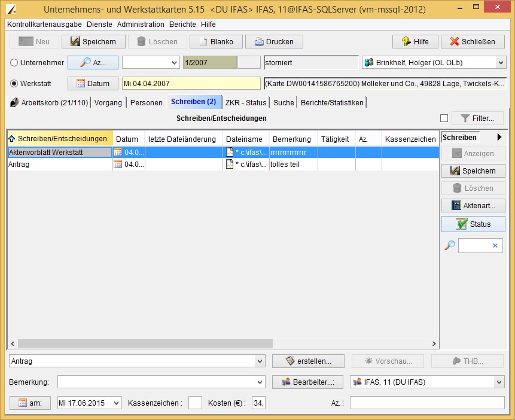This screenshot has width=515, height=420.
Task: Click the Löschen button in the top toolbar
Action: click(x=157, y=42)
